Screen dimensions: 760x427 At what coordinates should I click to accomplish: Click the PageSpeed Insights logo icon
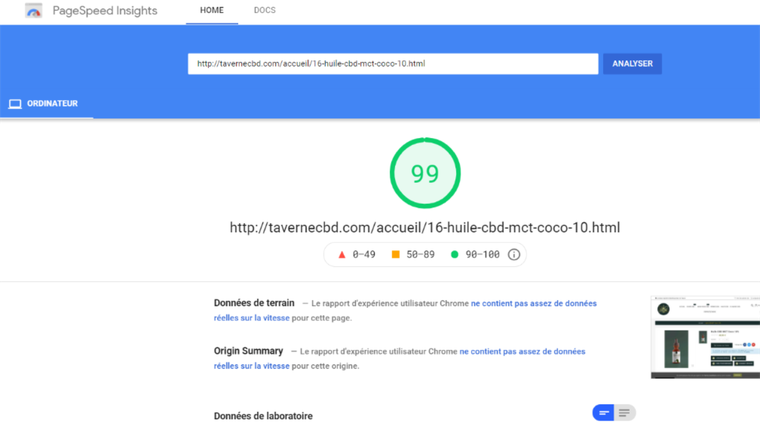(33, 11)
